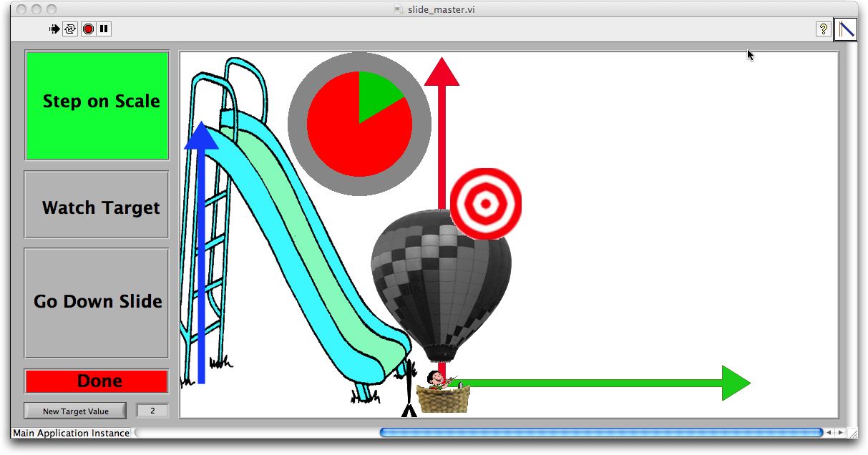868x455 pixels.
Task: Toggle the Go Down Slide control
Action: [x=97, y=301]
